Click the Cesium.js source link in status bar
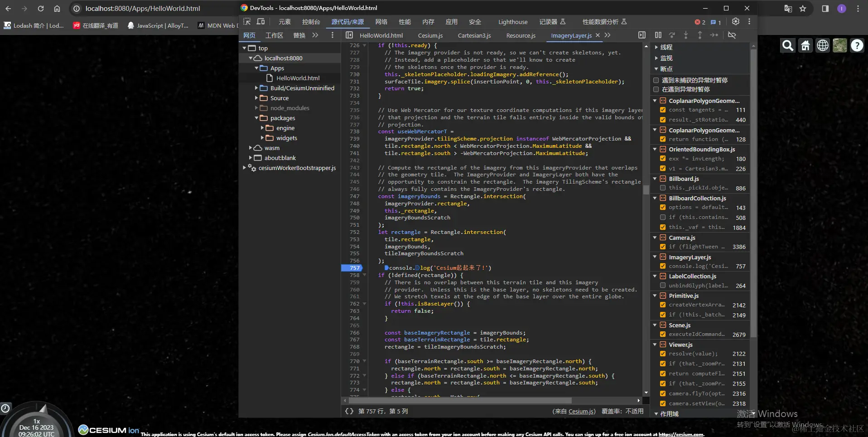This screenshot has height=437, width=868. click(x=581, y=411)
